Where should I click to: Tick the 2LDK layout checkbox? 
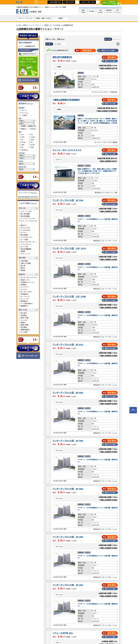20,142
